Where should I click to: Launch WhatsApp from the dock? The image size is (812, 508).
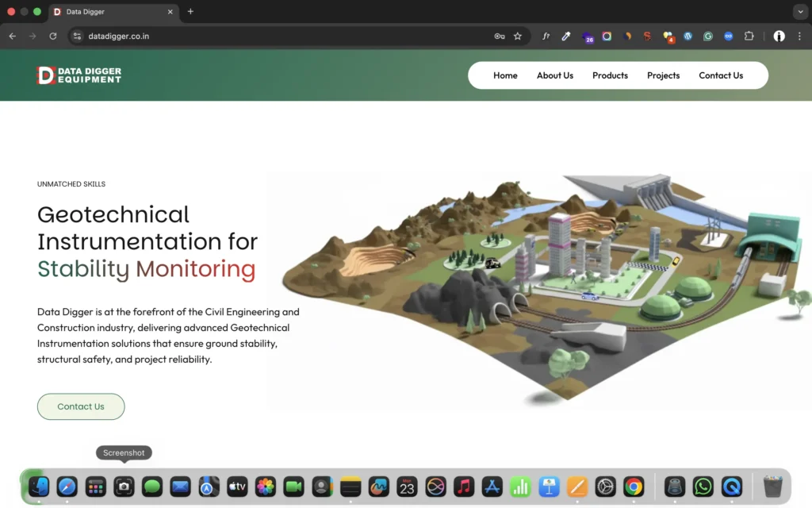(x=703, y=487)
